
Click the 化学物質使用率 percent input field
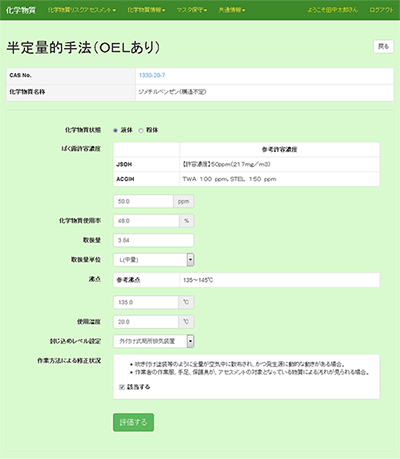click(146, 221)
